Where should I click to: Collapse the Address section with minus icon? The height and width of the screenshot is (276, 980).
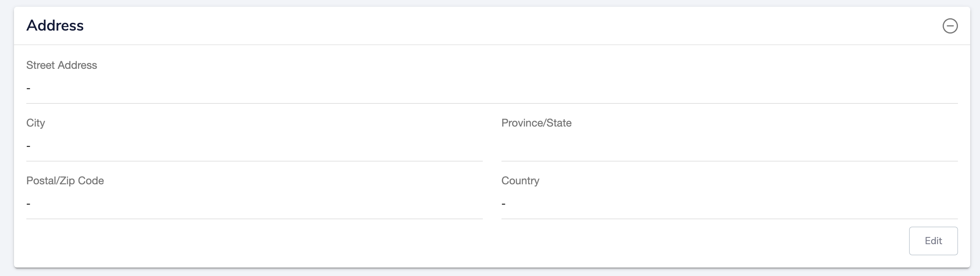point(950,26)
